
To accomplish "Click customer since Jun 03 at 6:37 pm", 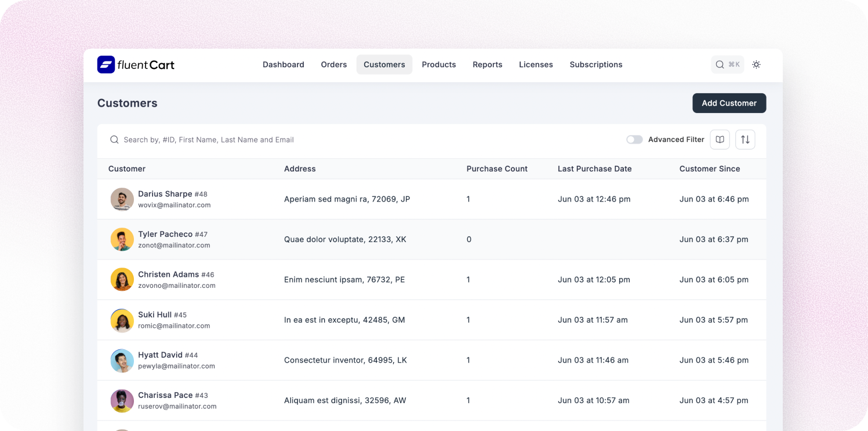I will click(x=714, y=239).
